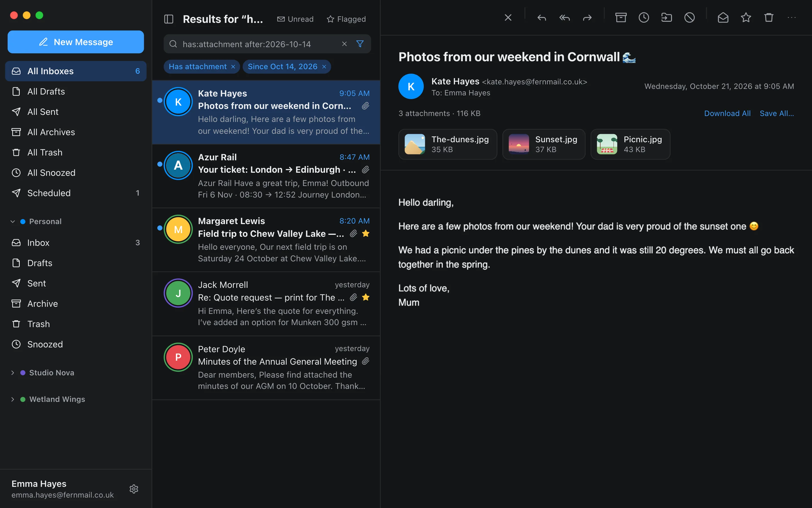Screen dimensions: 812x508
Task: Toggle the Unread filter
Action: [x=295, y=19]
